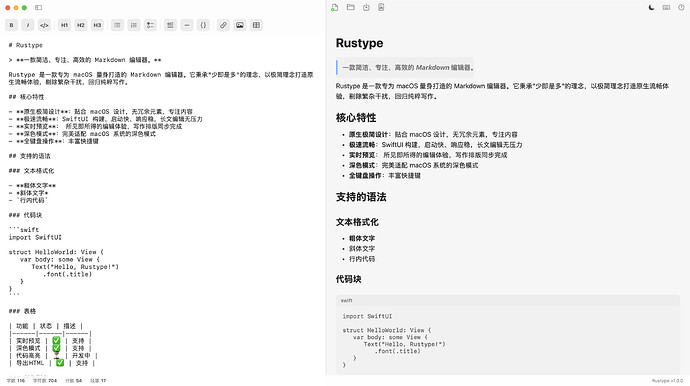Click the 'Rustype' preview heading
This screenshot has height=386, width=690.
point(359,43)
